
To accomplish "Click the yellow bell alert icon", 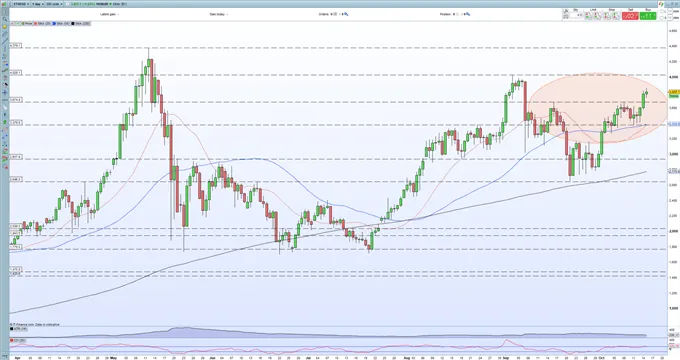I will 5,26.
